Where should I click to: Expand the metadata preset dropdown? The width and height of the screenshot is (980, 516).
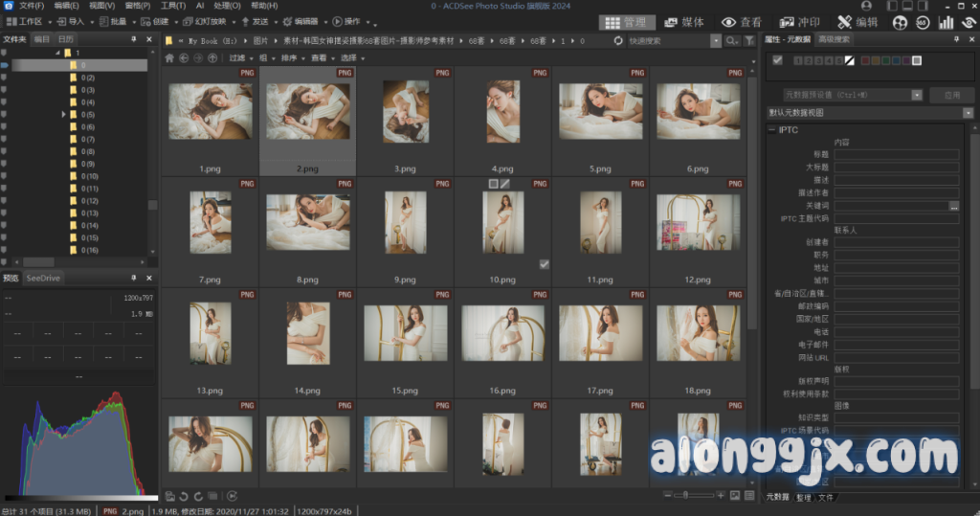pos(917,95)
